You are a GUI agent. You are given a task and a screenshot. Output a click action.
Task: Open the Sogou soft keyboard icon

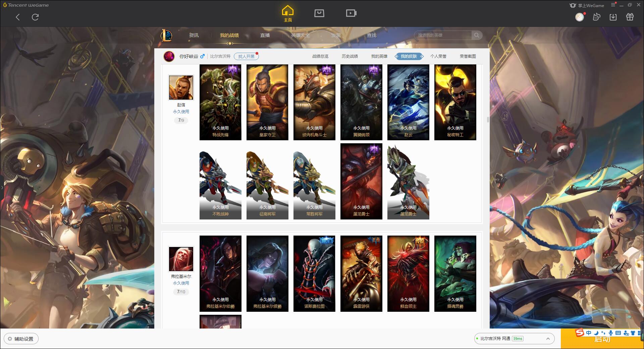click(x=618, y=333)
